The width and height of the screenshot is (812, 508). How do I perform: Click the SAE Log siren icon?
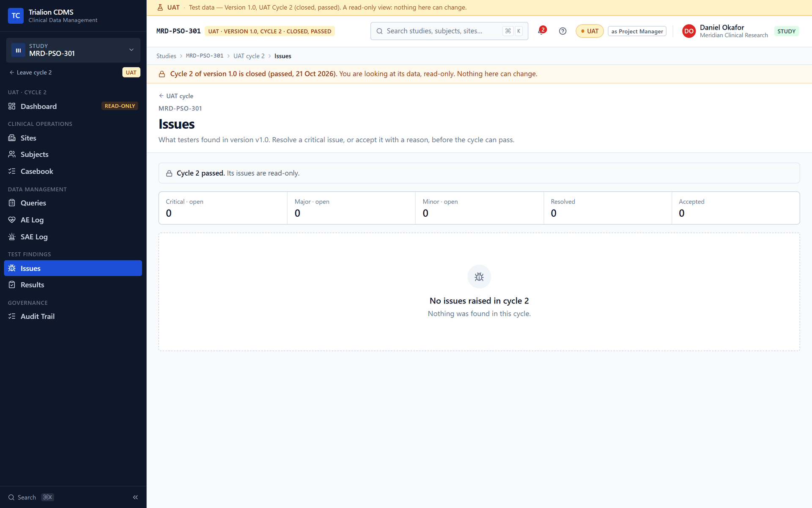tap(12, 237)
